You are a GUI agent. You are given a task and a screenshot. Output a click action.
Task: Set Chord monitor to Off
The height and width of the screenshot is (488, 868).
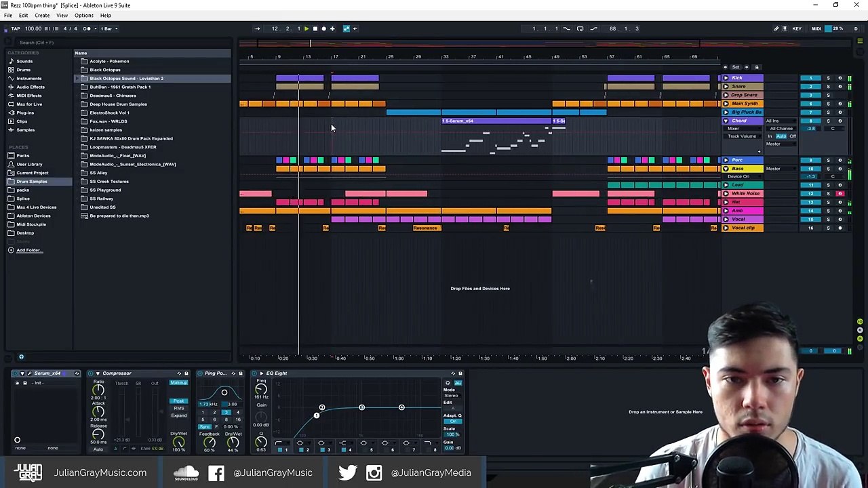[793, 136]
